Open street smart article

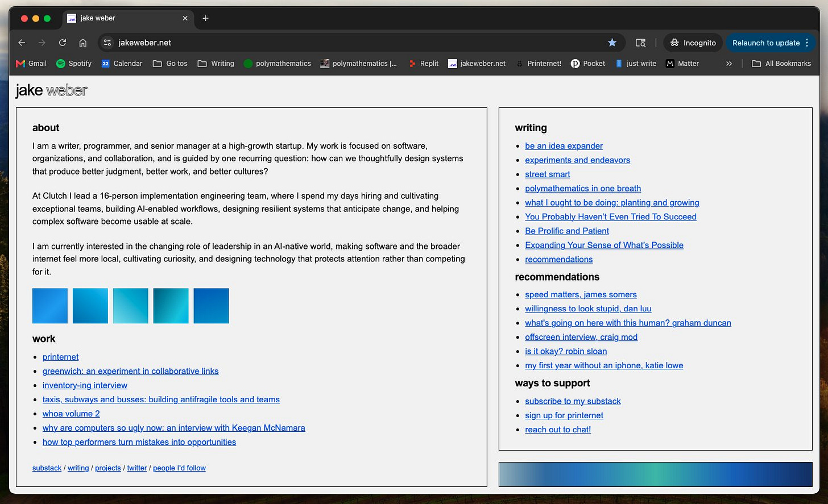click(547, 174)
